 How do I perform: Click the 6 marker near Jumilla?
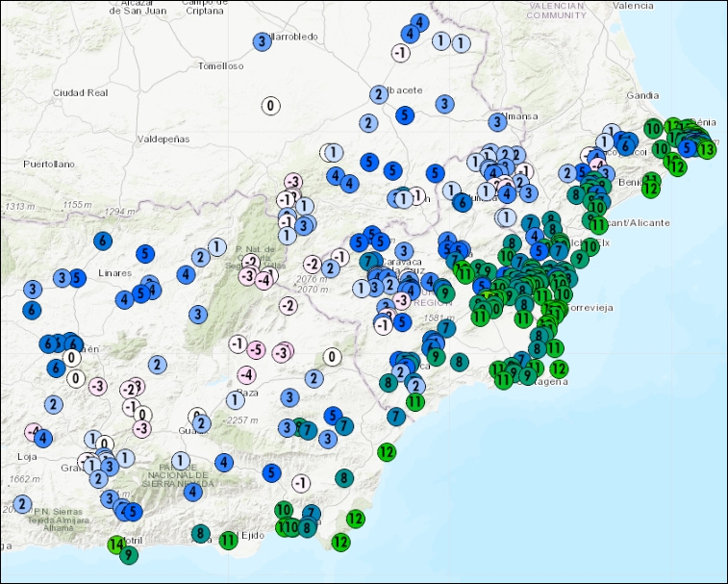click(462, 202)
